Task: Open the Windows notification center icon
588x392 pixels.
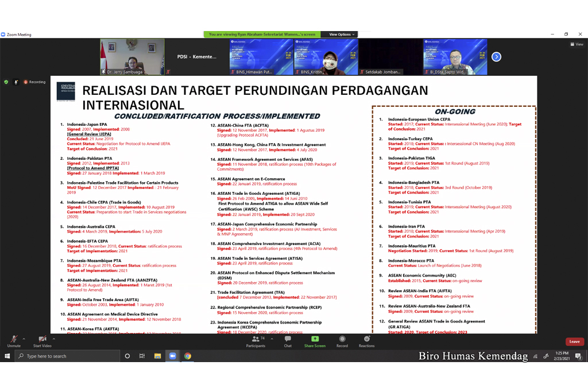Action: pos(578,356)
